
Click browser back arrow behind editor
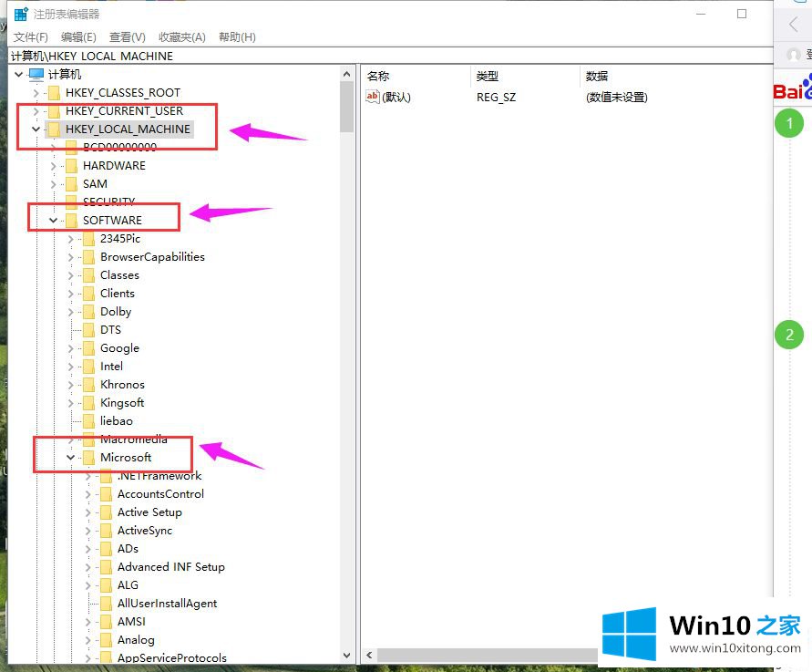(793, 24)
